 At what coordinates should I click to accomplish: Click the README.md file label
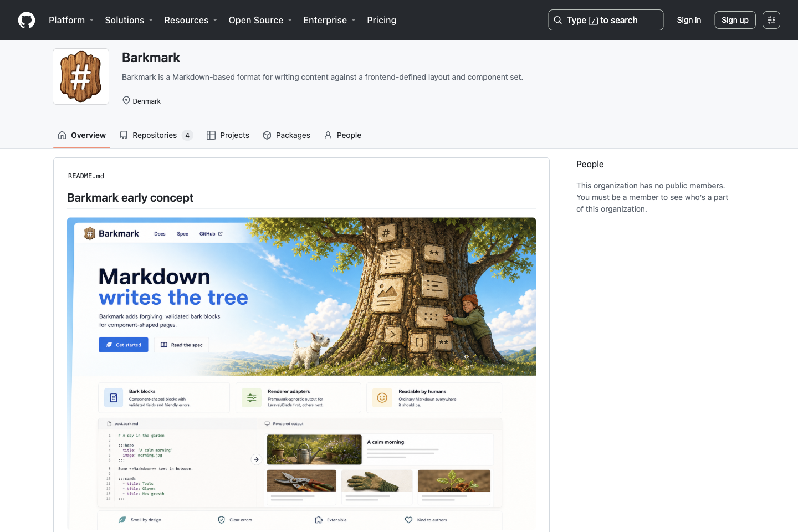(86, 176)
